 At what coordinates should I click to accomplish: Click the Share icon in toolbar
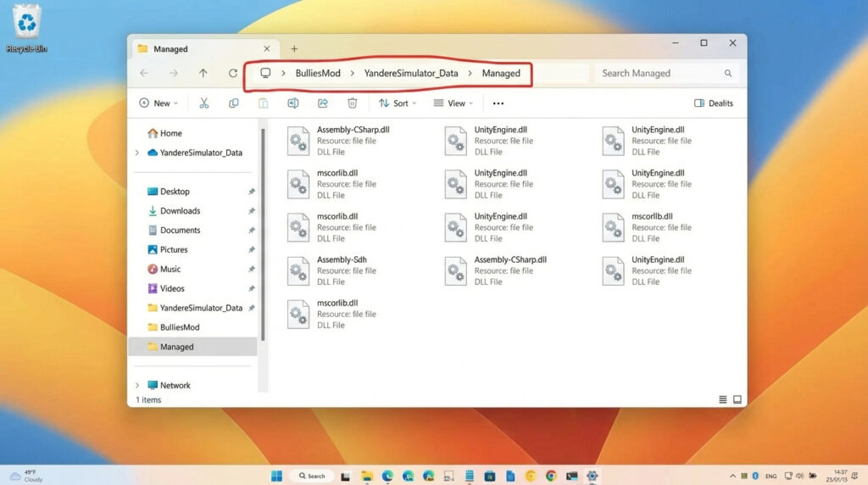[x=323, y=103]
